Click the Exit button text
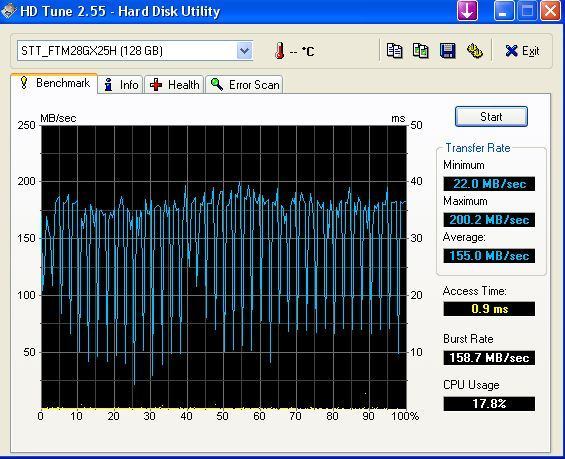 pyautogui.click(x=530, y=51)
